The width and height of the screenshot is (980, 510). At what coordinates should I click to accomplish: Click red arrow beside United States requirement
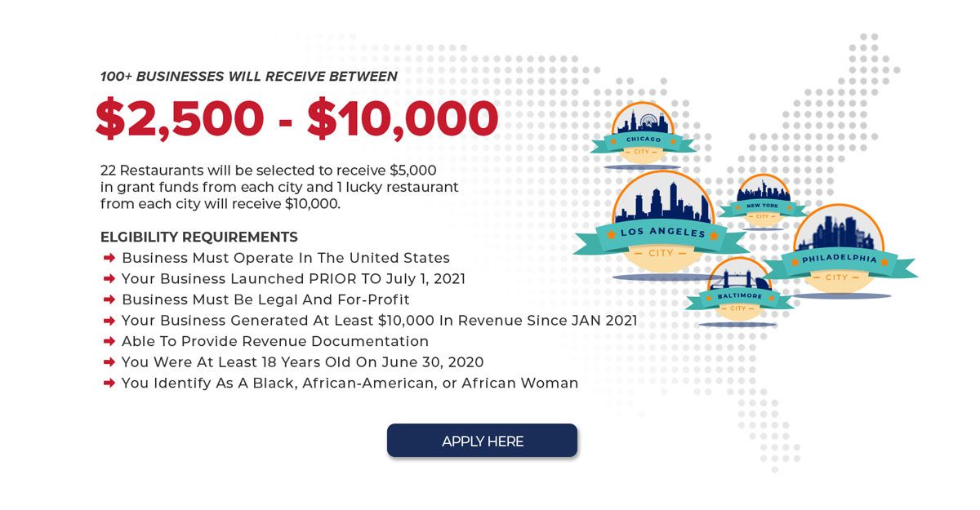pyautogui.click(x=109, y=258)
